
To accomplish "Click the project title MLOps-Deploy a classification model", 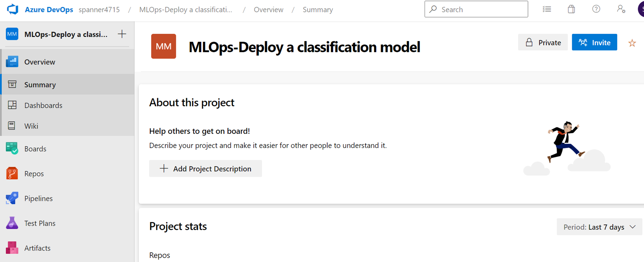I will click(304, 47).
